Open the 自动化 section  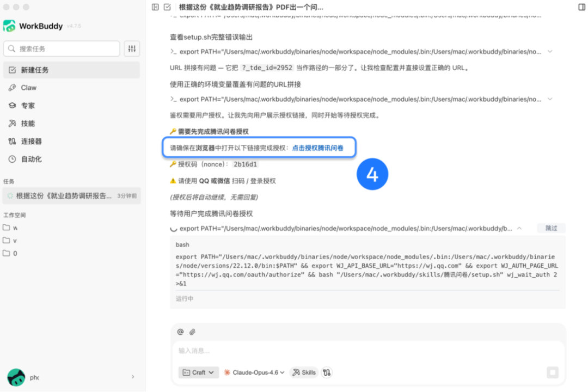[71, 160]
